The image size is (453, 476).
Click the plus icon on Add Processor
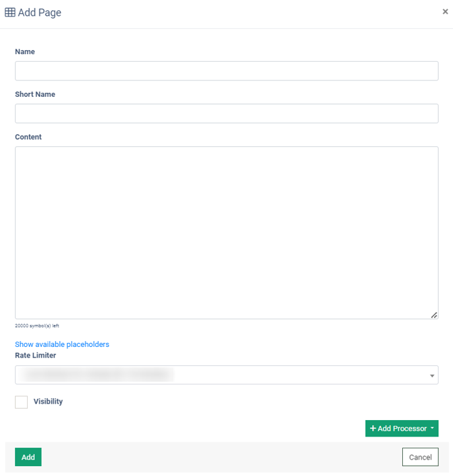373,428
